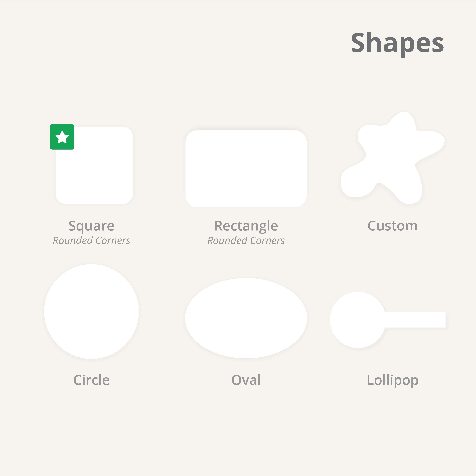
Task: Choose the rounded Rectangle shape
Action: tap(246, 168)
